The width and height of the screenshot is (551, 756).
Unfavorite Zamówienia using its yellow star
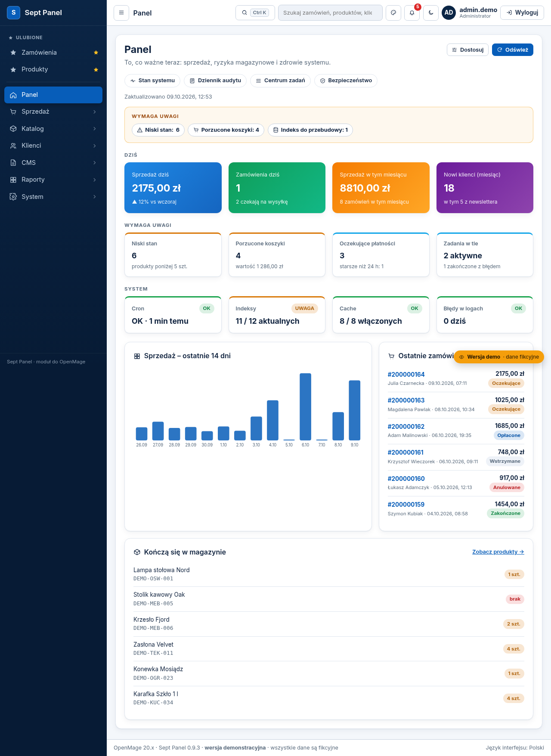(96, 53)
